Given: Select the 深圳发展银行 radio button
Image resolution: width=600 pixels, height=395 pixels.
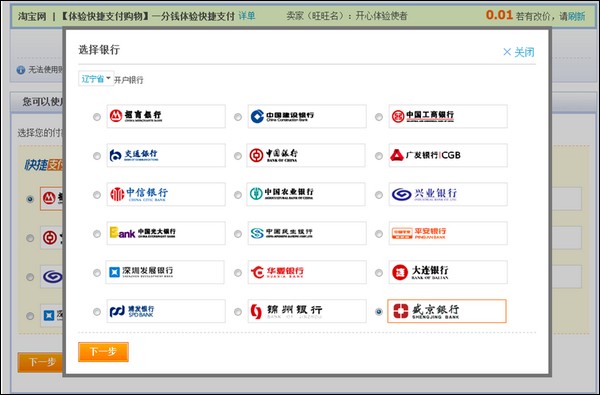Looking at the screenshot, I should point(97,273).
